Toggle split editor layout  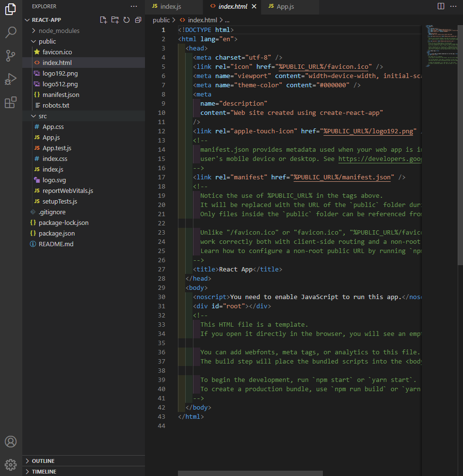[441, 6]
